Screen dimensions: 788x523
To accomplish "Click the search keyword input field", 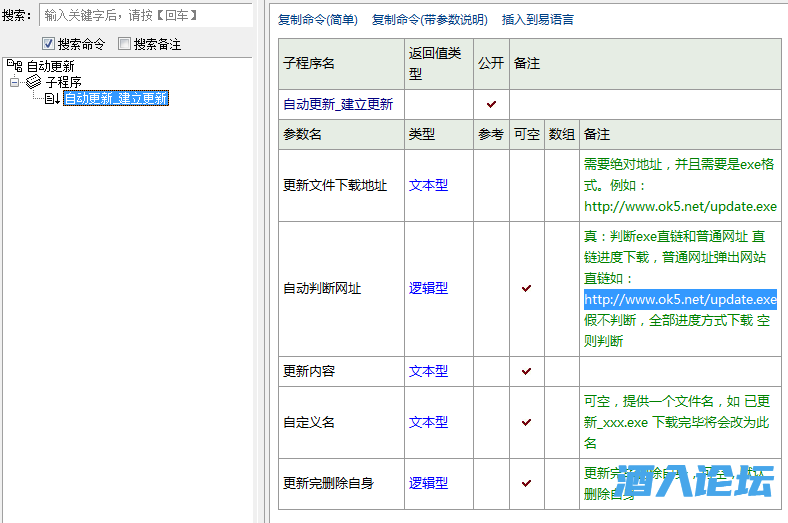I will coord(145,15).
